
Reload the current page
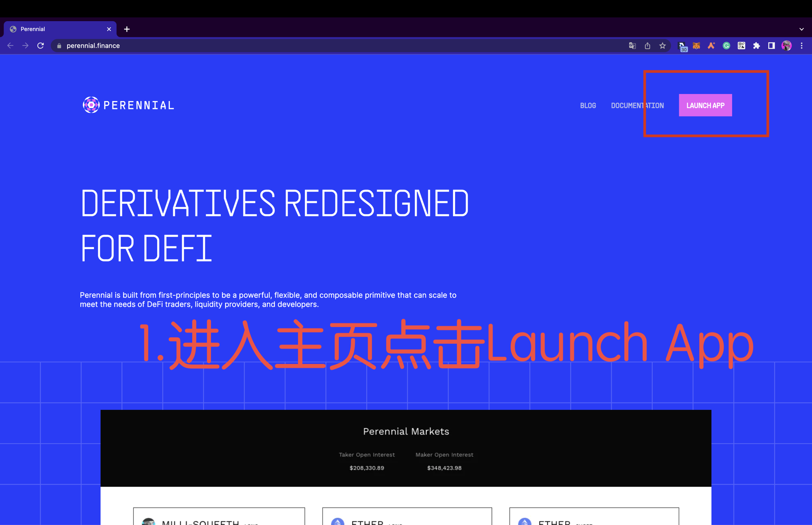(x=40, y=46)
